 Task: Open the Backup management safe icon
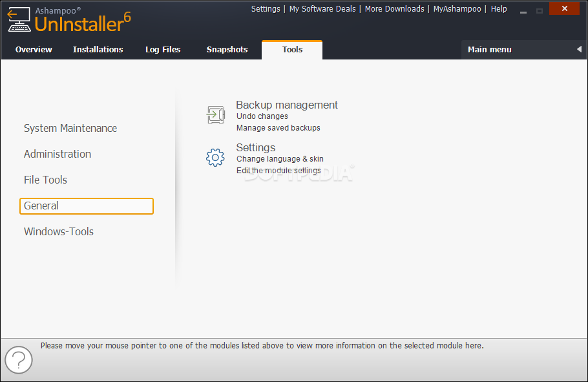[216, 115]
